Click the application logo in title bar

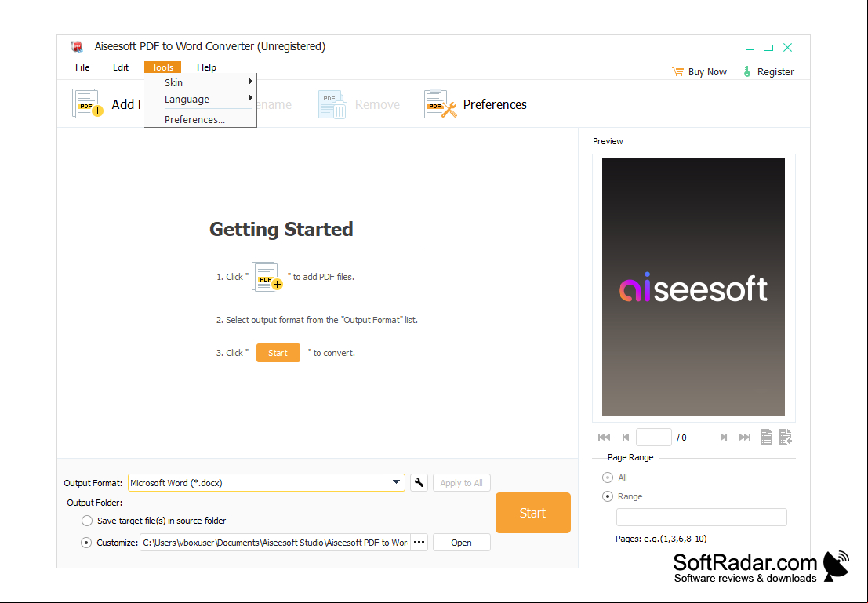pos(77,46)
